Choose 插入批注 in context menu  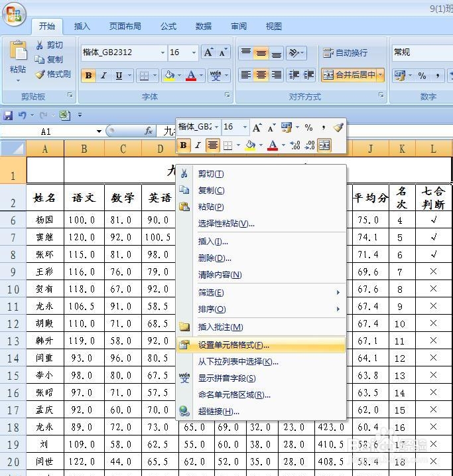261,327
